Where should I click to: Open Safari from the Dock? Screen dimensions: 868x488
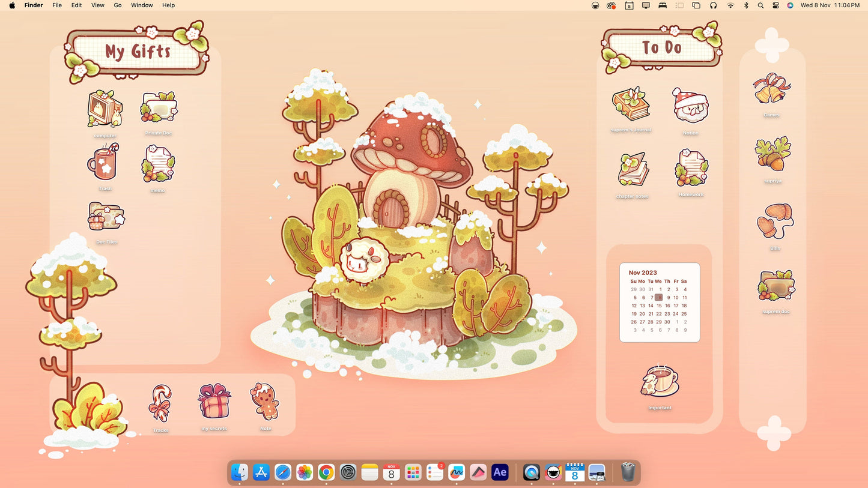coord(282,472)
